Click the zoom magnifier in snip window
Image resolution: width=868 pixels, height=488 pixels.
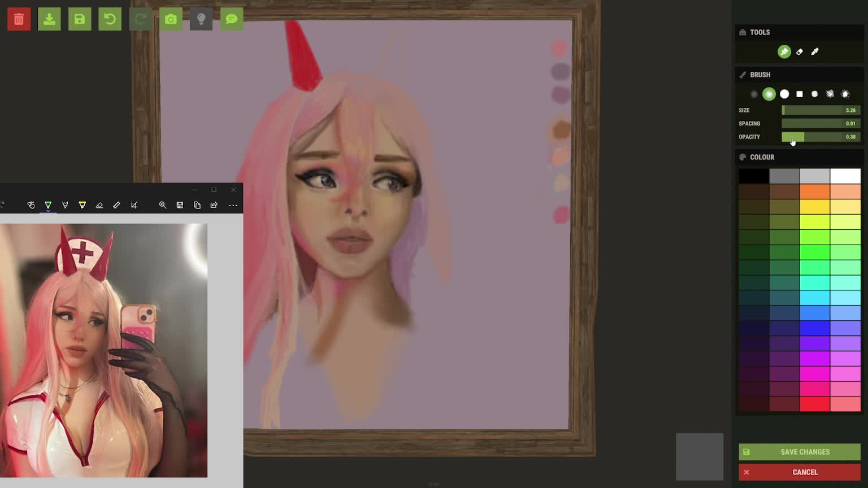coord(163,205)
